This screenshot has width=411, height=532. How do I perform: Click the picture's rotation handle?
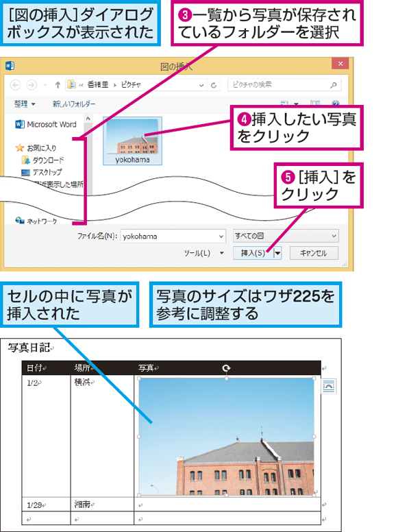pos(226,368)
